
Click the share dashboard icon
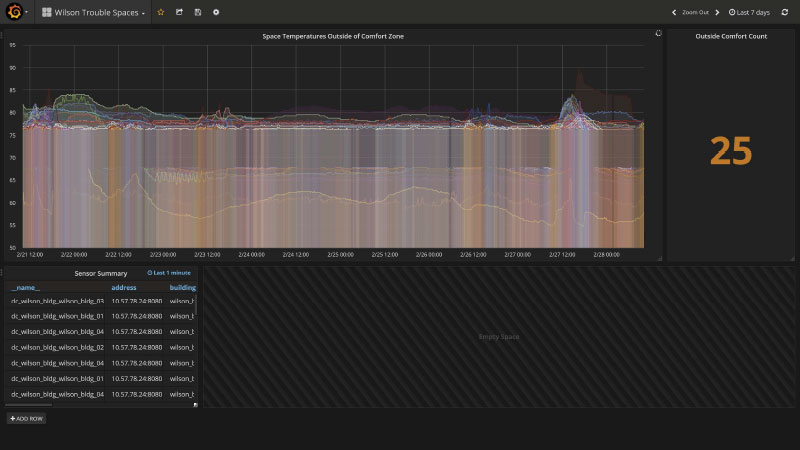pos(179,12)
